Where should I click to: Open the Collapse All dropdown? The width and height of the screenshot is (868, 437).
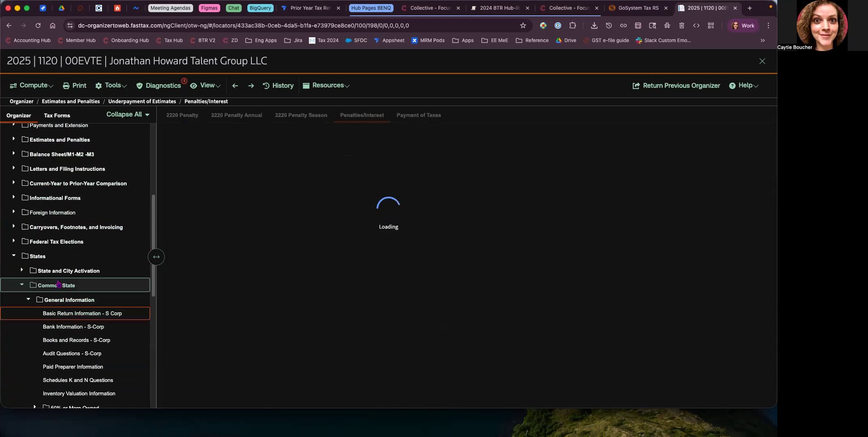(x=128, y=115)
